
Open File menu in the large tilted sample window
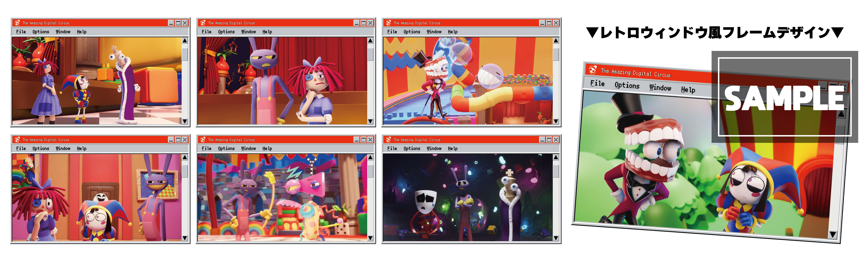click(x=597, y=83)
